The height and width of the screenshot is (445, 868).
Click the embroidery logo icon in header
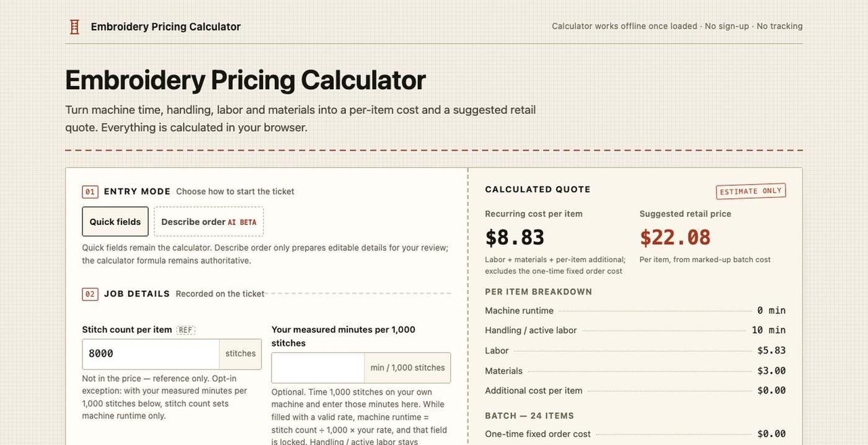pos(74,27)
